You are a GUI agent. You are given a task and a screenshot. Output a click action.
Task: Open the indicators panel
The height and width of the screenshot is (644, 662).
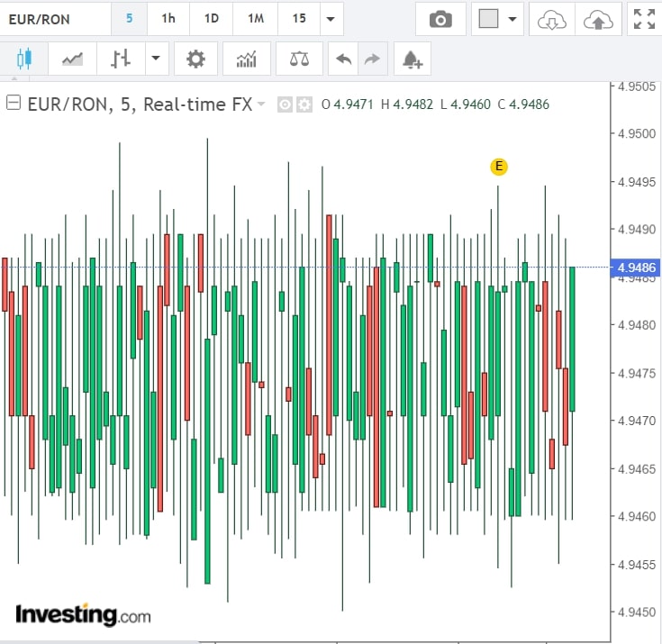[x=246, y=59]
